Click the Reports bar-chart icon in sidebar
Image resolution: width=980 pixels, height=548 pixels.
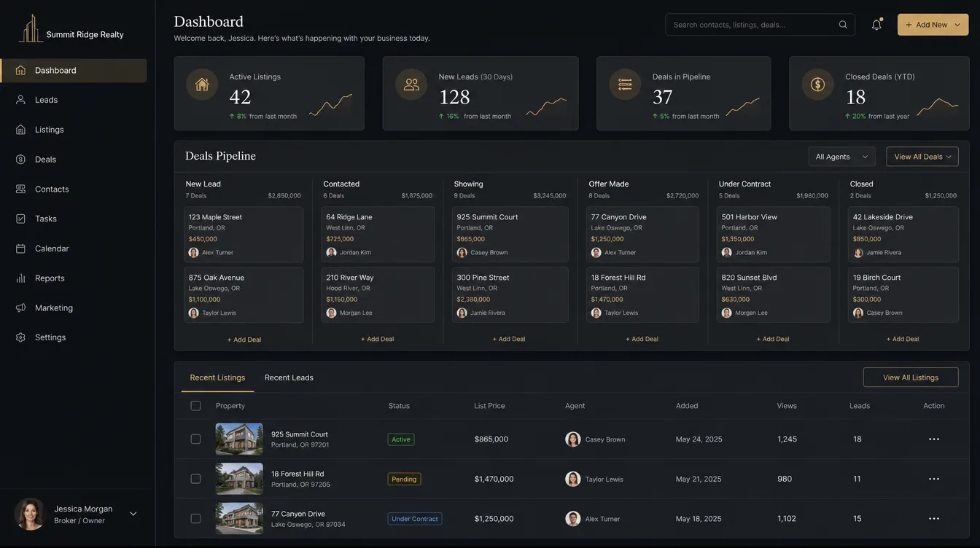pos(20,278)
